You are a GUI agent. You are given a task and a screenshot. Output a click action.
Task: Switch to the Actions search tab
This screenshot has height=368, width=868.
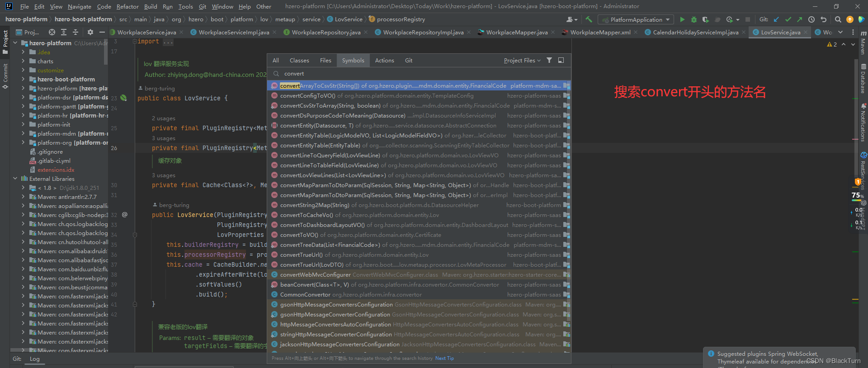pyautogui.click(x=384, y=60)
